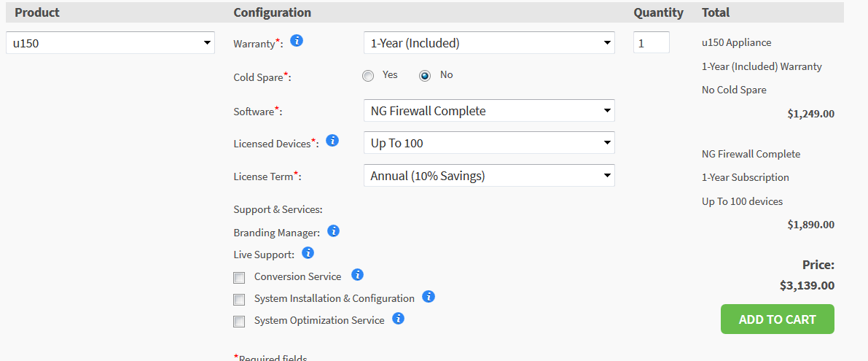Click the 1-Year (Included) Warranty summary text
Viewport: 868px width, 361px height.
(x=762, y=66)
